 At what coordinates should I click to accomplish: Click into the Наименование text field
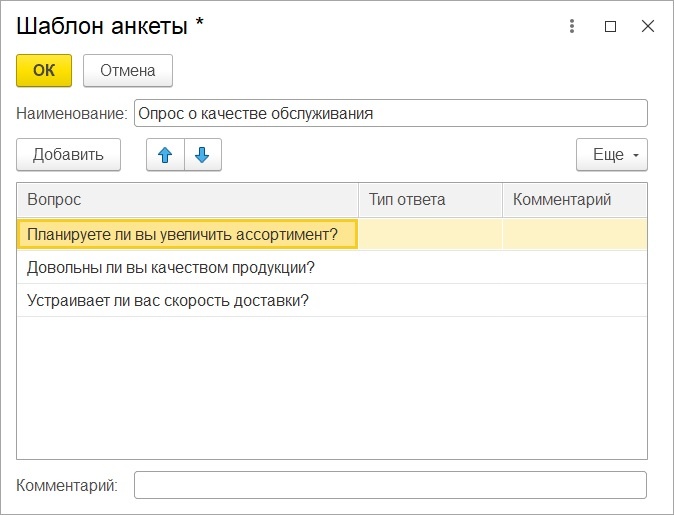coord(390,113)
